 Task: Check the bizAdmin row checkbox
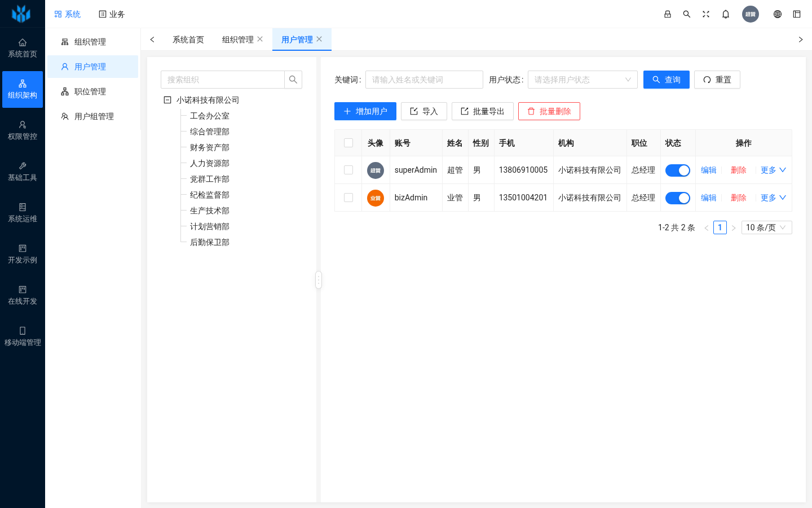click(348, 198)
